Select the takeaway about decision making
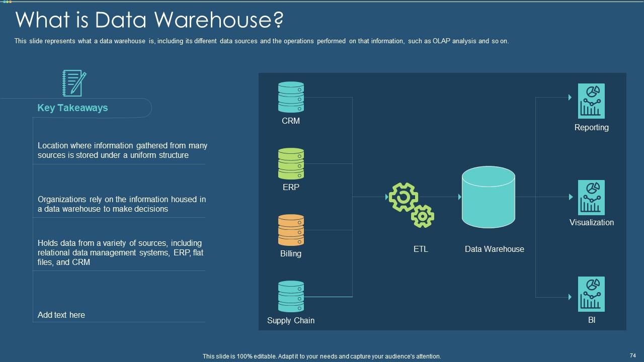This screenshot has height=362, width=644. (x=122, y=204)
